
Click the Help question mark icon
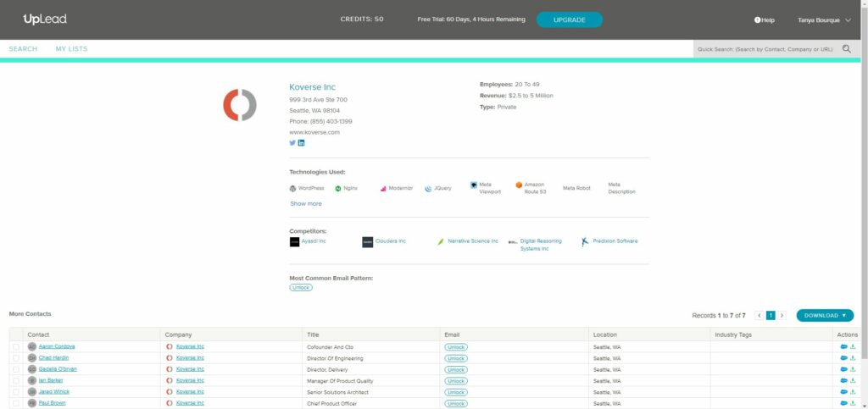[x=757, y=19]
